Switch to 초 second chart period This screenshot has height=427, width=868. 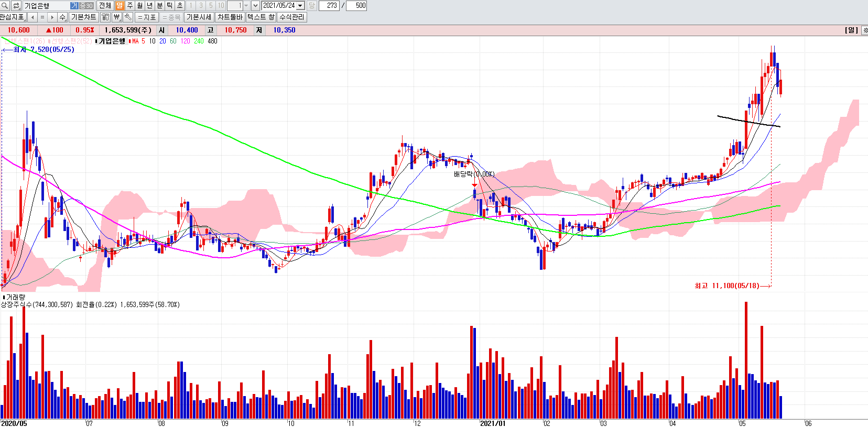pos(179,6)
